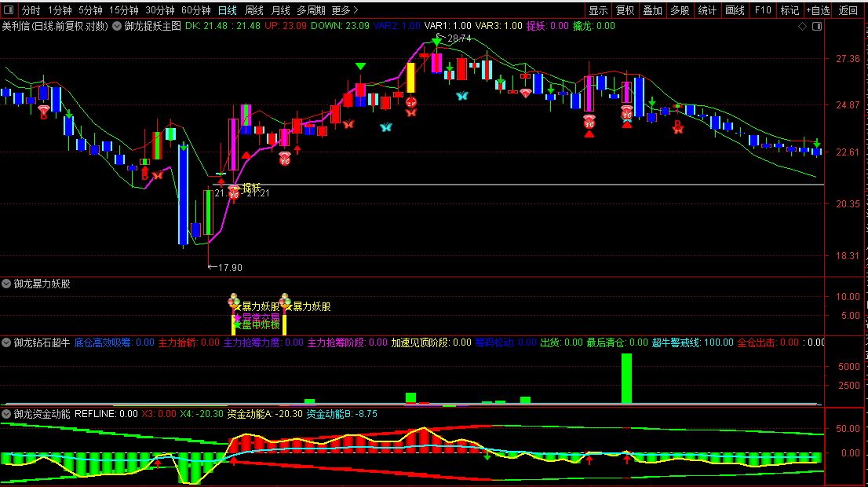Click the 叠加 overlay button
This screenshot has height=487, width=868.
[x=652, y=10]
